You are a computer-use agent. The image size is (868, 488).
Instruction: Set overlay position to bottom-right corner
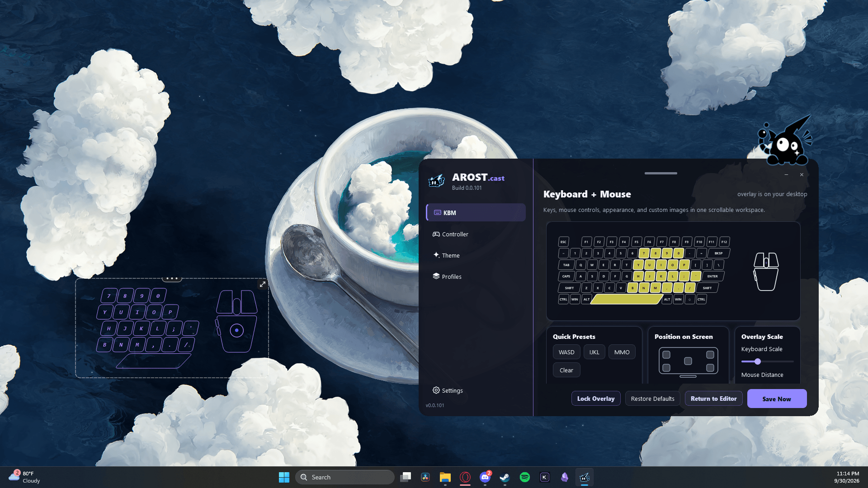710,368
